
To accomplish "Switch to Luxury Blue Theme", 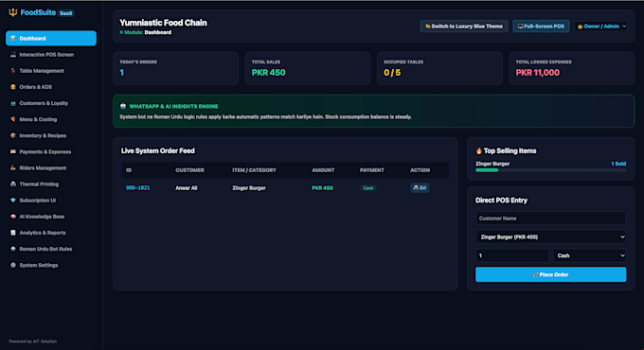I will [464, 26].
